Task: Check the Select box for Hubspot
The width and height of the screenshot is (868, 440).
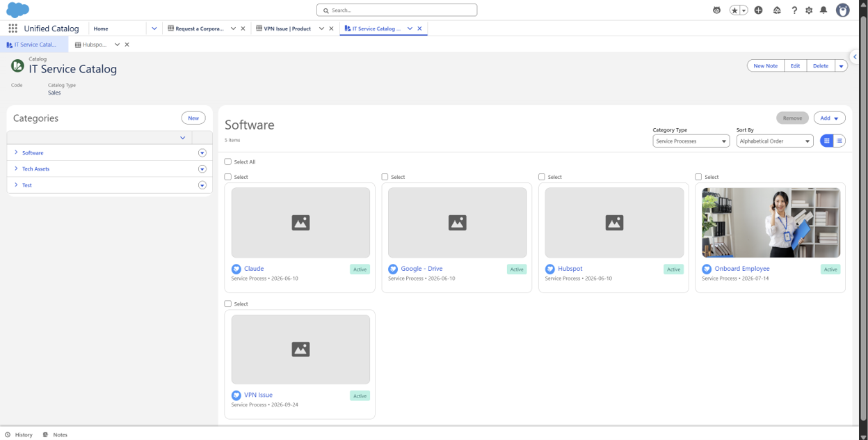Action: click(542, 177)
